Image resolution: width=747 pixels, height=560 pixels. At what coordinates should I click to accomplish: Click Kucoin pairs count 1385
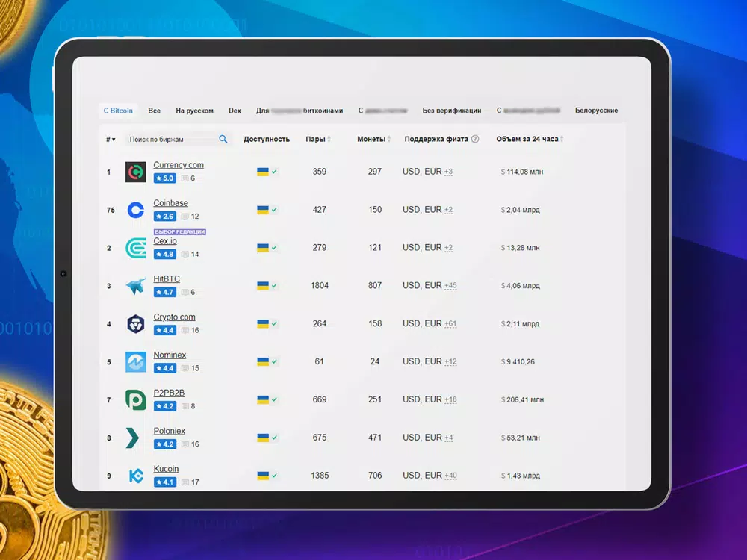(320, 476)
